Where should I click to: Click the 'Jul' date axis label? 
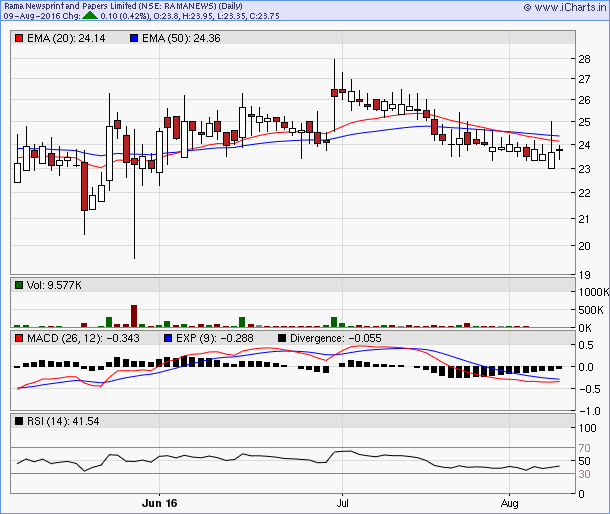(342, 503)
